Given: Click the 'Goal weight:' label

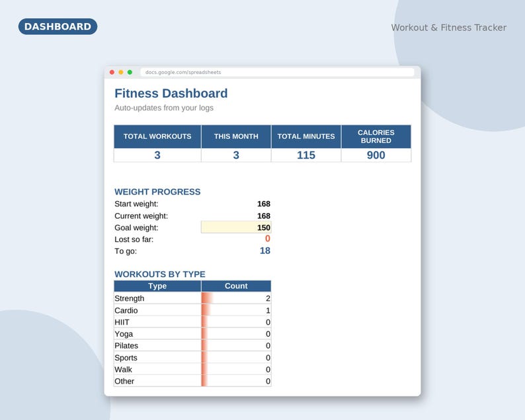Looking at the screenshot, I should (136, 228).
